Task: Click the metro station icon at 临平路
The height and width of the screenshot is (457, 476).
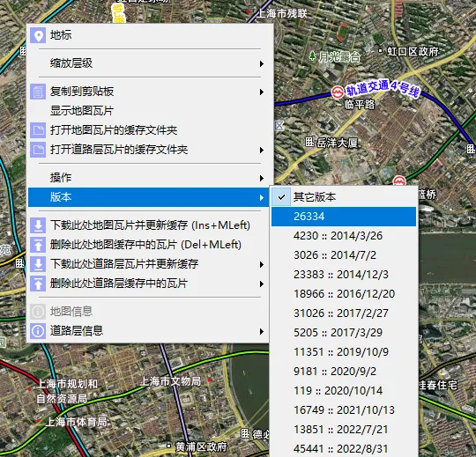Action: point(338,92)
